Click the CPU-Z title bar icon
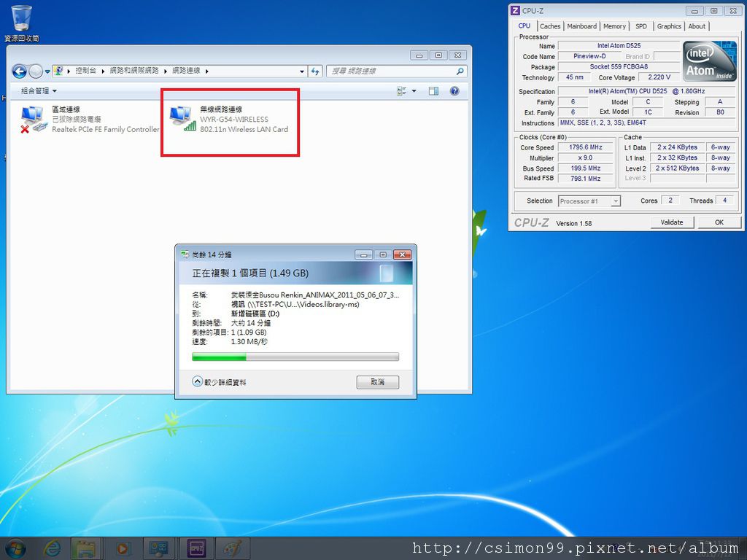The height and width of the screenshot is (560, 747). tap(515, 10)
